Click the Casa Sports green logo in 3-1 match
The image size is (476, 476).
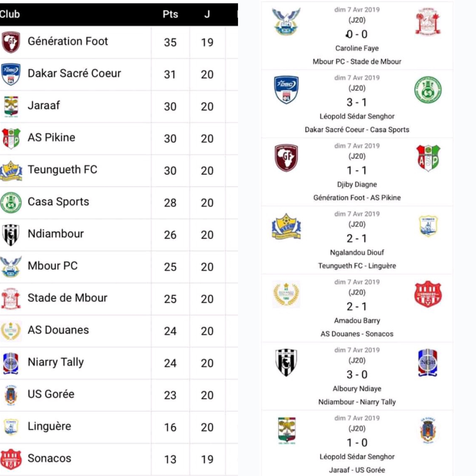coord(428,90)
